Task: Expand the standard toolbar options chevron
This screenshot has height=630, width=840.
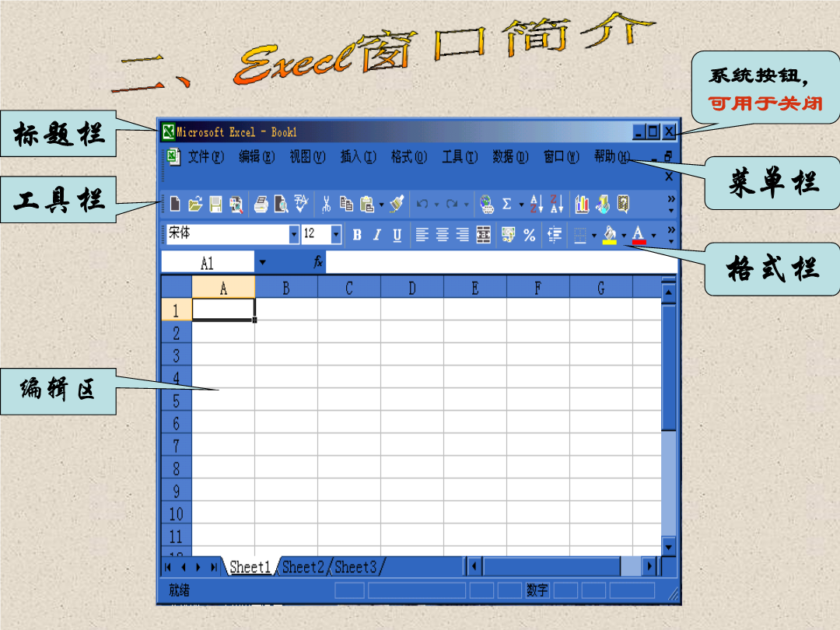Action: [671, 204]
